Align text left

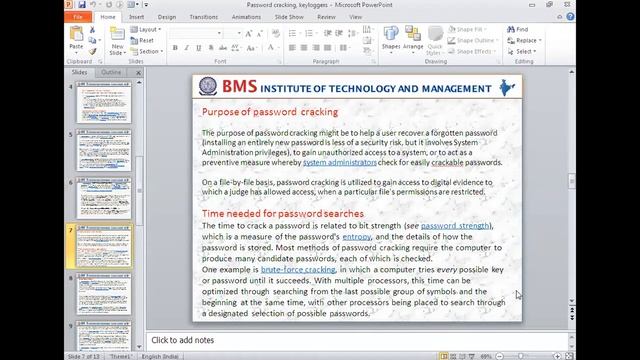(292, 48)
